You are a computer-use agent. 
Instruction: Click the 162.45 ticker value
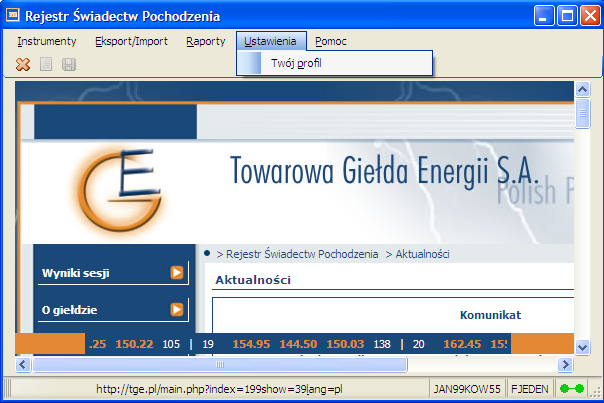click(462, 344)
